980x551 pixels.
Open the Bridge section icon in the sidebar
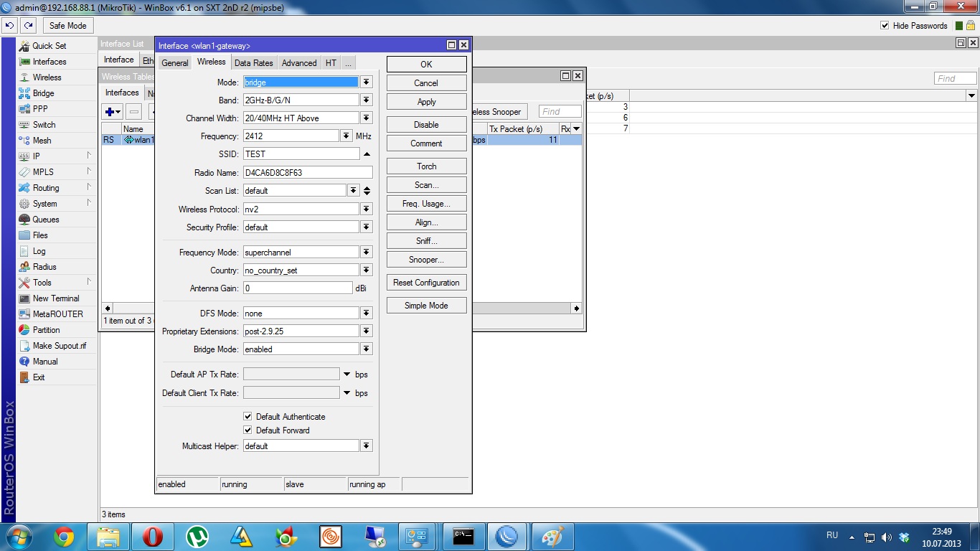click(25, 93)
